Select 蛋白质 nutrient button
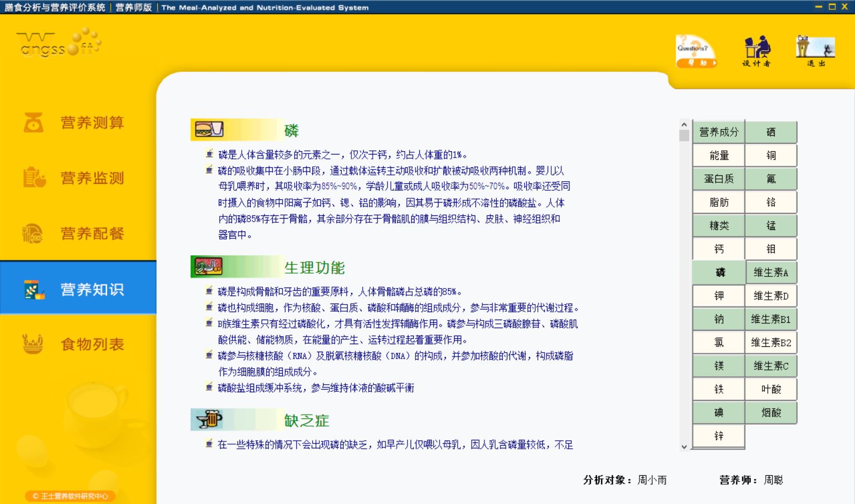Image resolution: width=855 pixels, height=504 pixels. click(x=719, y=179)
